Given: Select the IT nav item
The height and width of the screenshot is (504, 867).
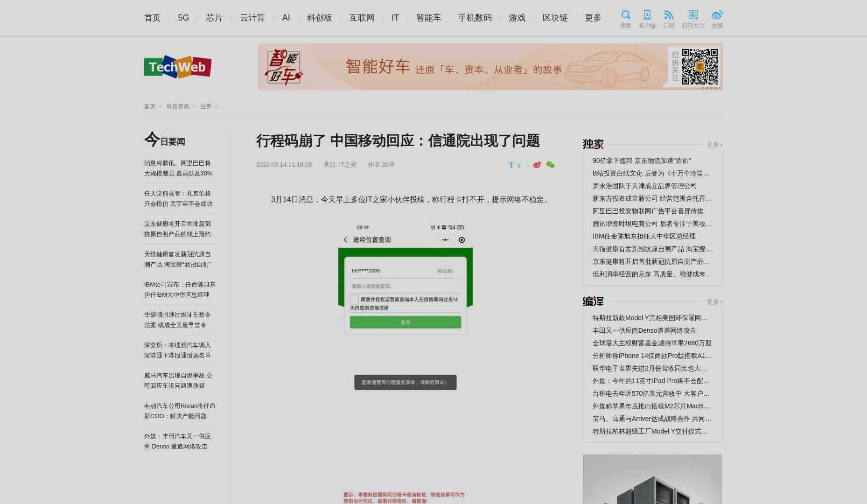Looking at the screenshot, I should 395,18.
